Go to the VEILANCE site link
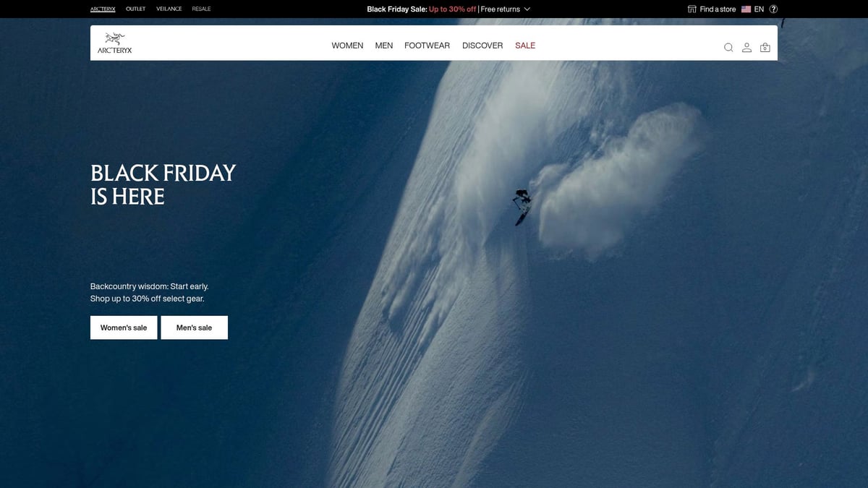Viewport: 868px width, 488px height. tap(169, 9)
